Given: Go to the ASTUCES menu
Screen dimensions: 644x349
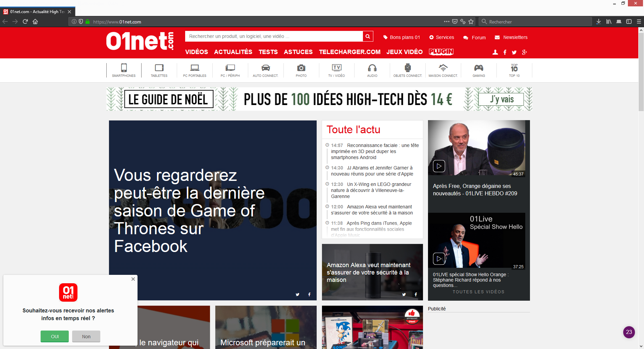Looking at the screenshot, I should tap(298, 52).
